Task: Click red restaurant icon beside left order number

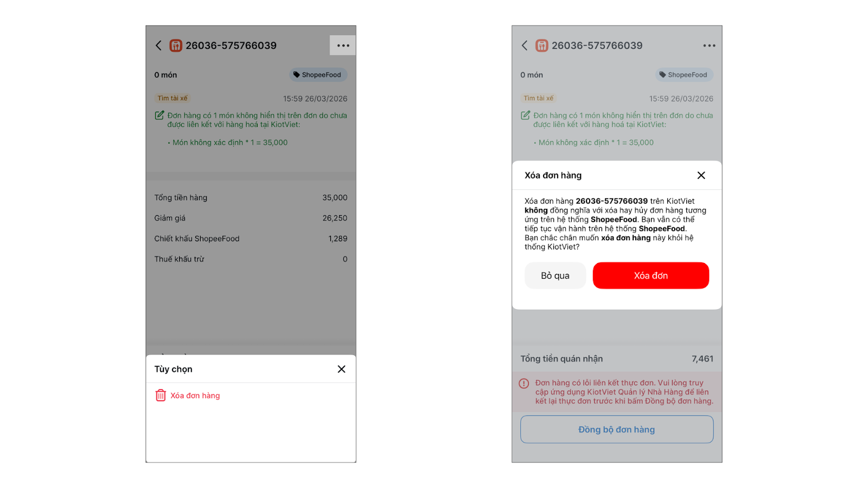Action: pyautogui.click(x=176, y=46)
